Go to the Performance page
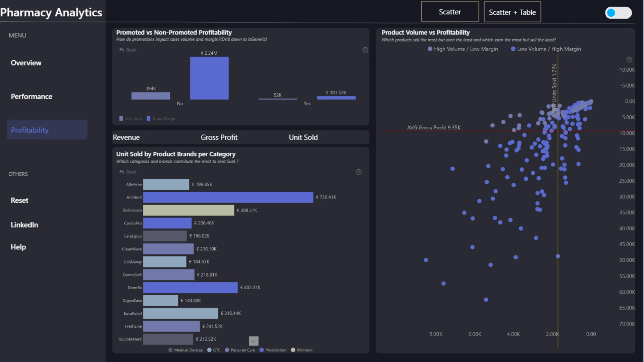Screen dimensions: 644x362 tap(32, 97)
